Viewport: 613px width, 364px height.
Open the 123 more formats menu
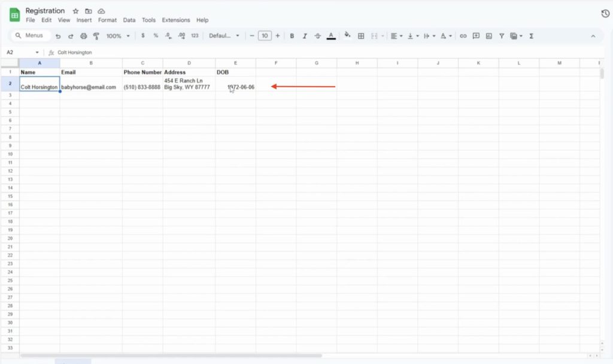pos(195,35)
